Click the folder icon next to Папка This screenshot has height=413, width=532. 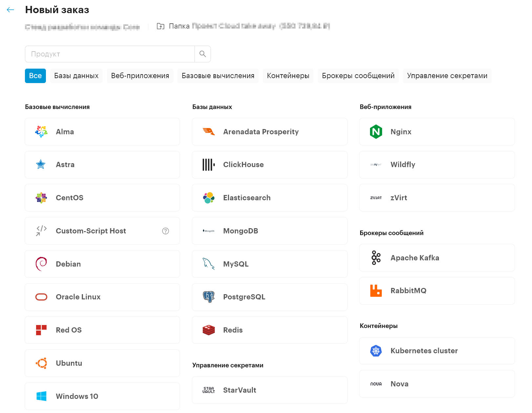pyautogui.click(x=160, y=26)
